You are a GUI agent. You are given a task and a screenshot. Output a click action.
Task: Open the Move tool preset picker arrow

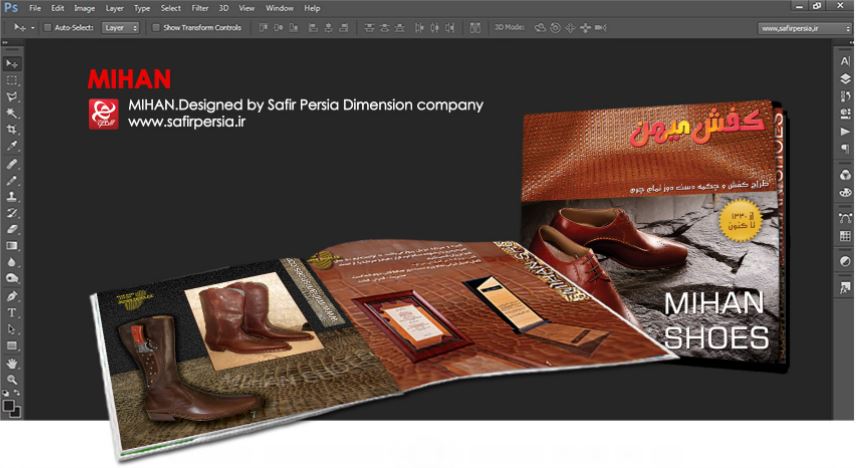point(33,28)
